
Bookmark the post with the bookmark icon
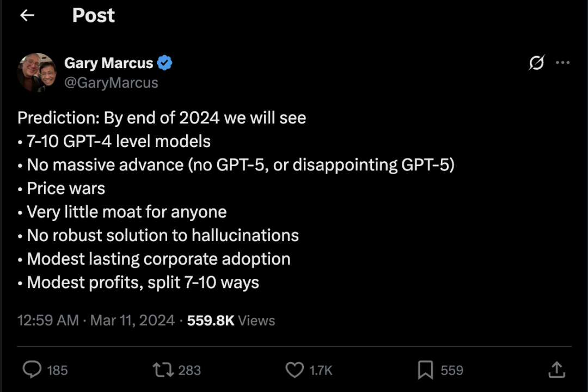[425, 370]
